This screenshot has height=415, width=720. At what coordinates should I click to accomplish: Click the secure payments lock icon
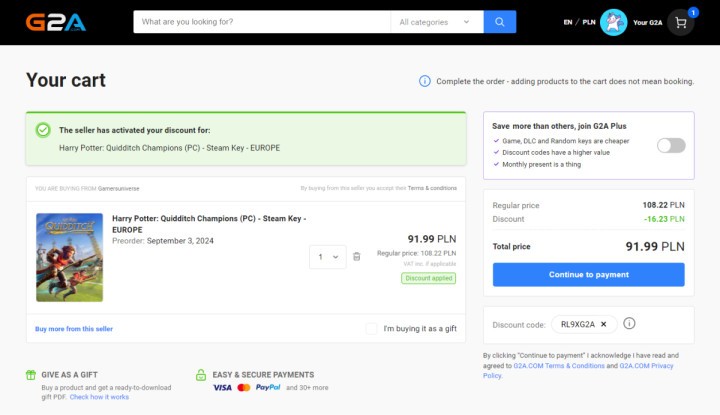point(201,375)
